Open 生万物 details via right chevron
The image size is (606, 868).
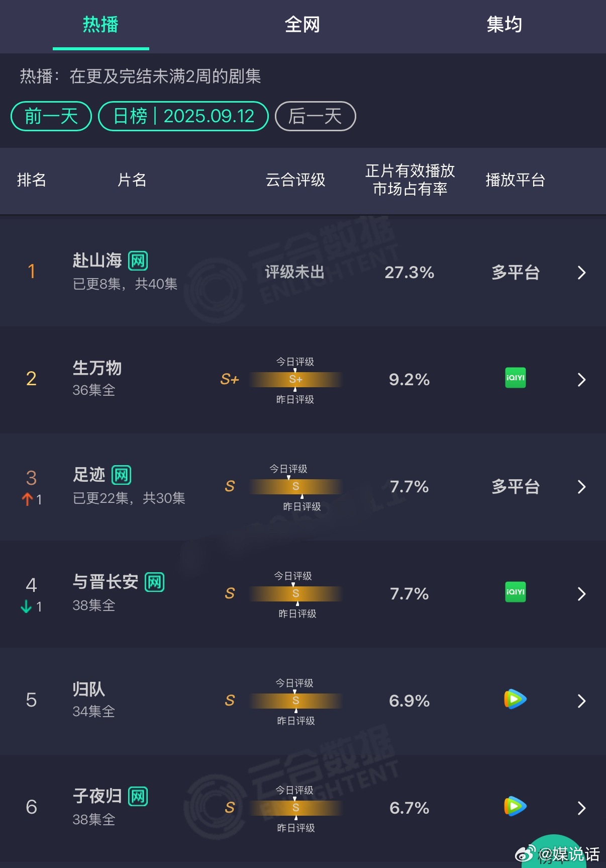click(581, 380)
